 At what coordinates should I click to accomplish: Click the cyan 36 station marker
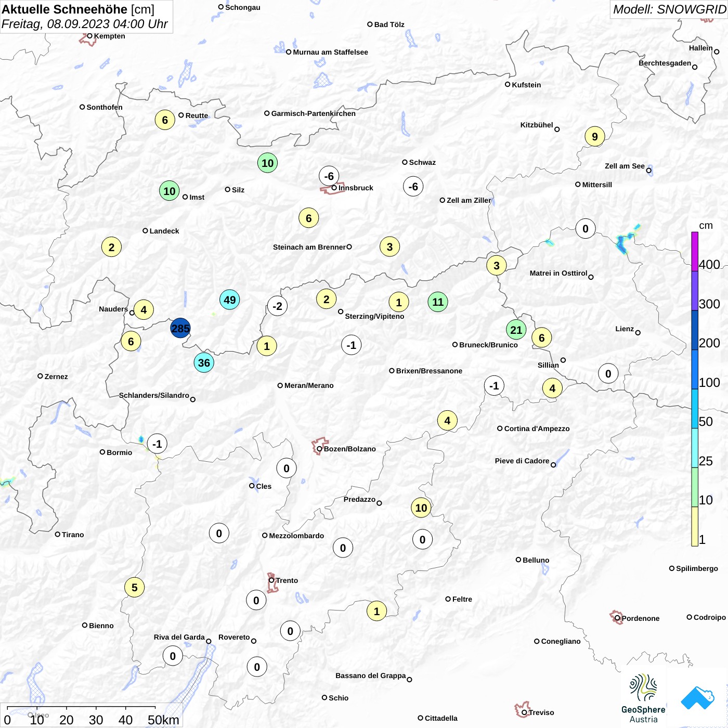pyautogui.click(x=204, y=362)
